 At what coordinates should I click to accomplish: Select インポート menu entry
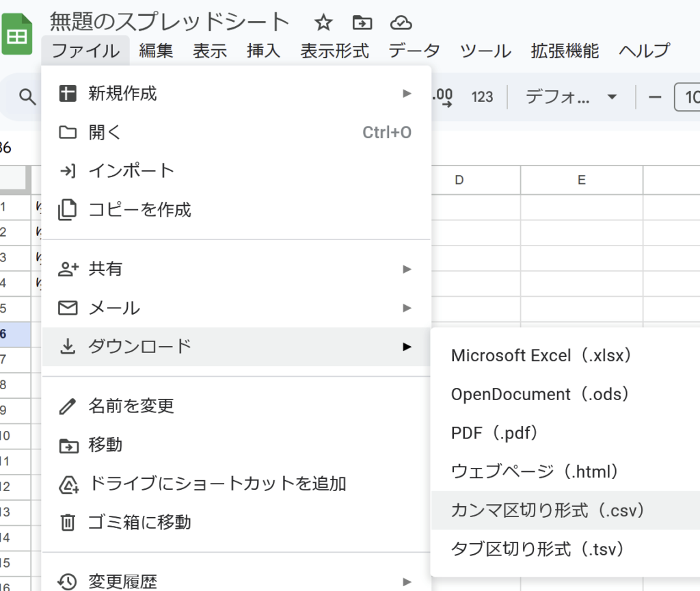click(131, 171)
